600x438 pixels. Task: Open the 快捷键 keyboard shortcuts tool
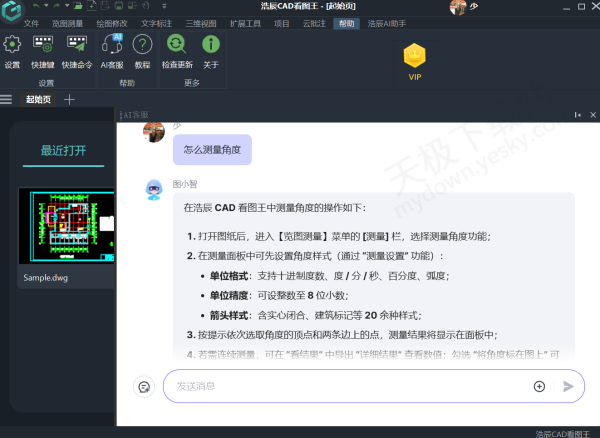42,46
